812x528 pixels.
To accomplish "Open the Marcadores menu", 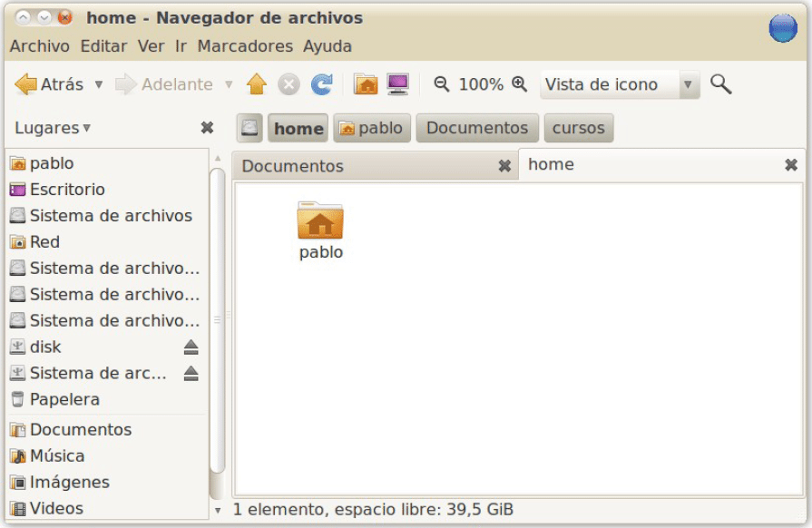I will click(245, 45).
